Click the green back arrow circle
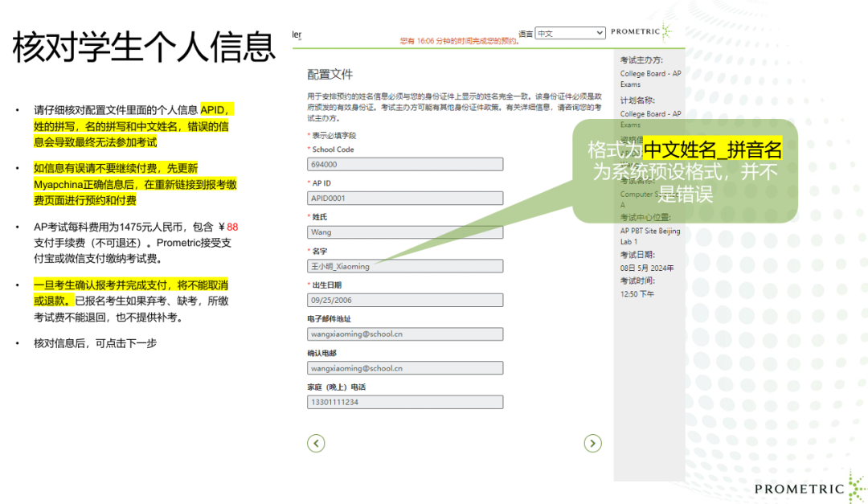Viewport: 868px width, 504px height. pyautogui.click(x=317, y=443)
